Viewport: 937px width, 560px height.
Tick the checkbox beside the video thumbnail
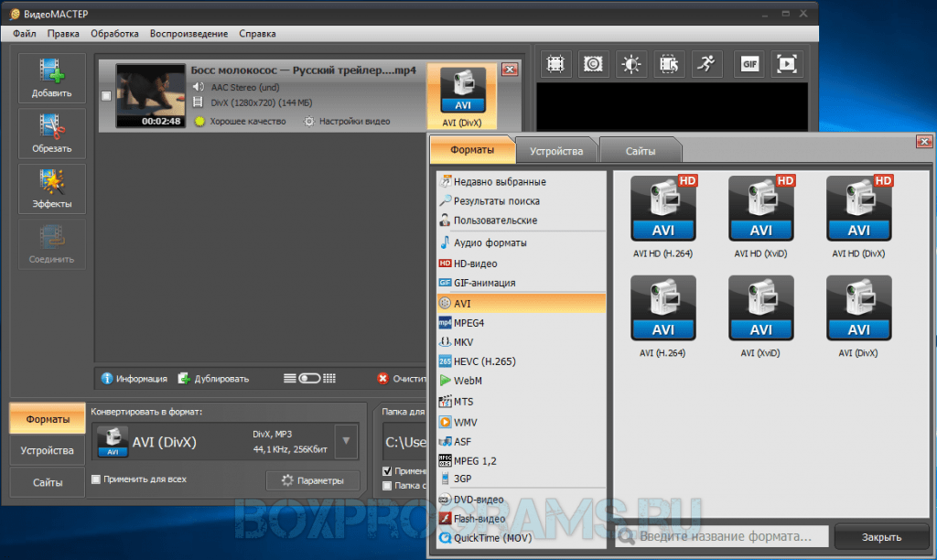tap(106, 96)
